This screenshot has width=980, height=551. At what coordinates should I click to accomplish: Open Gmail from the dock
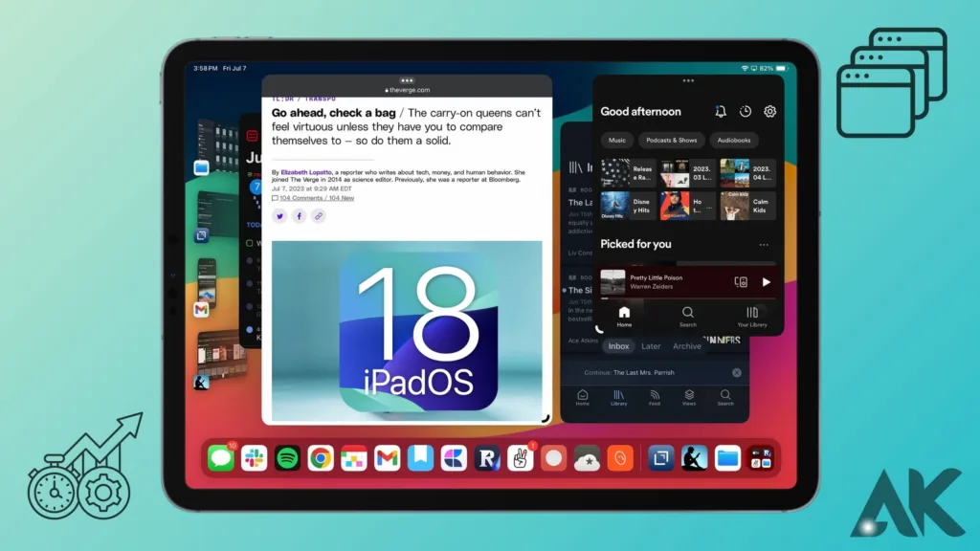pos(387,458)
